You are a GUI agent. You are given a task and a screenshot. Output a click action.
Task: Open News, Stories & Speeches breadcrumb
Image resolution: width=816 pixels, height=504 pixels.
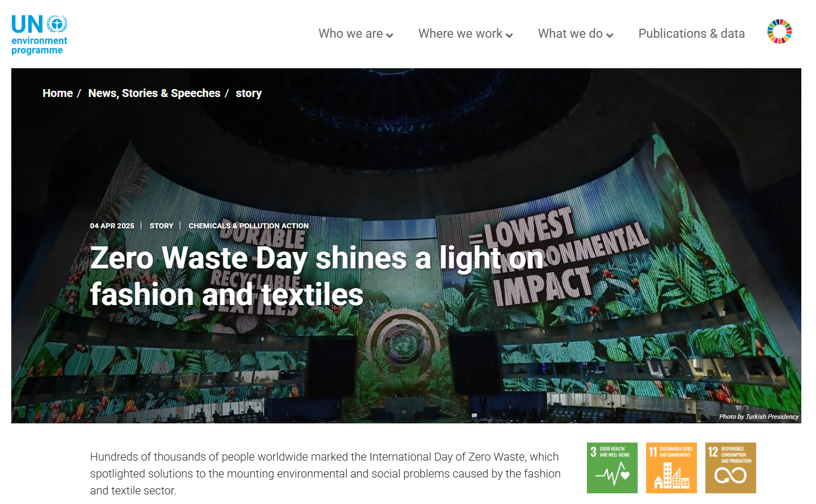[154, 93]
